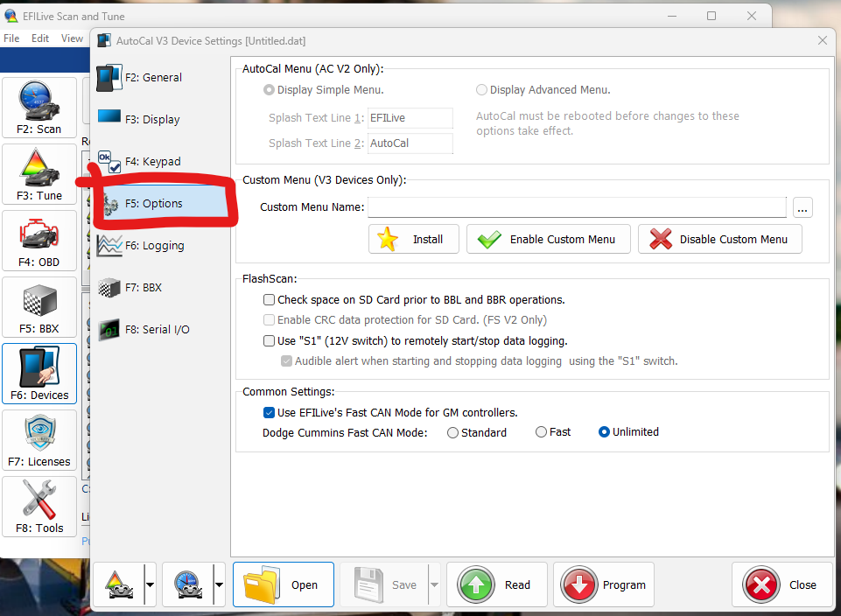Expand the scan button dropdown arrow
This screenshot has width=841, height=616.
coord(219,584)
